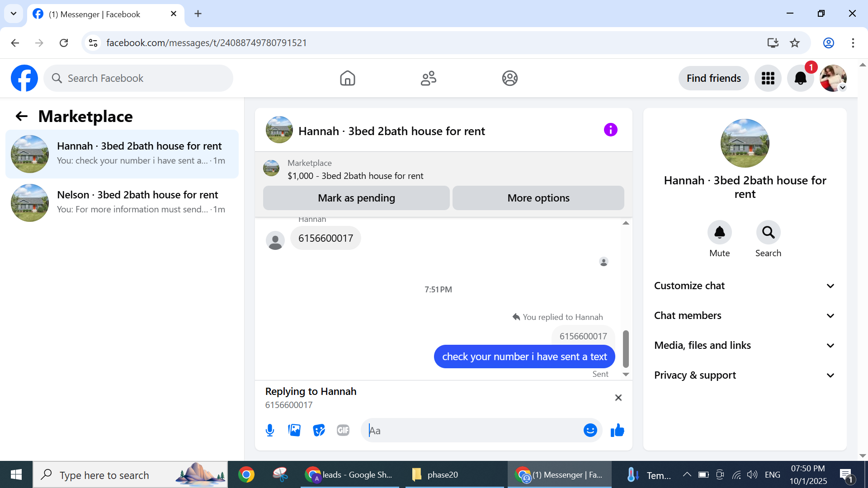Open Chrome profile icon
The width and height of the screenshot is (868, 488).
(x=828, y=43)
